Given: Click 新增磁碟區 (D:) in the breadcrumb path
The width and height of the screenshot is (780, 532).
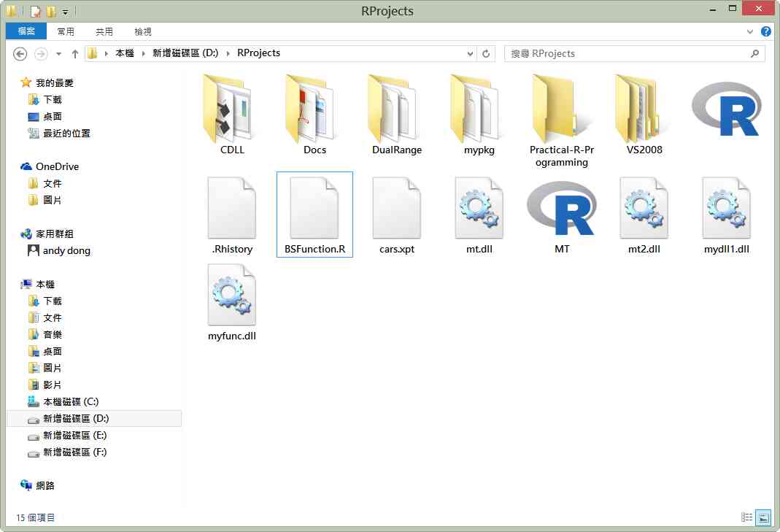Looking at the screenshot, I should 185,53.
